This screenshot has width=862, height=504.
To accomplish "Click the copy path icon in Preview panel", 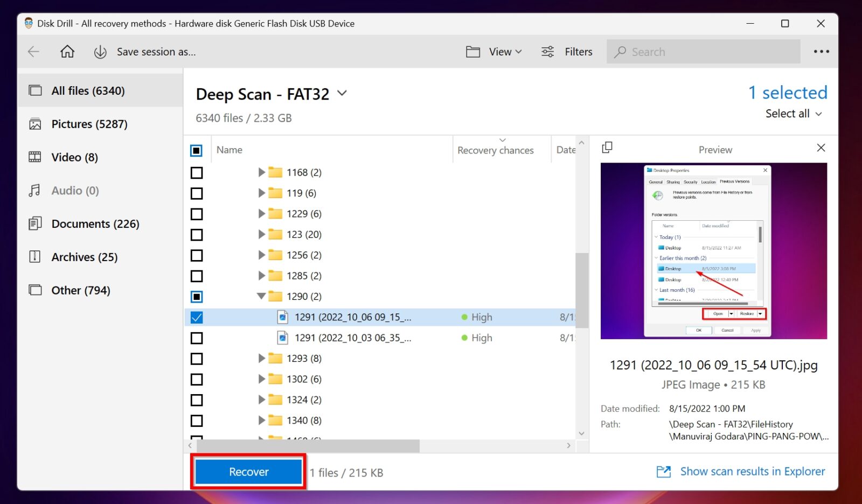I will 608,147.
